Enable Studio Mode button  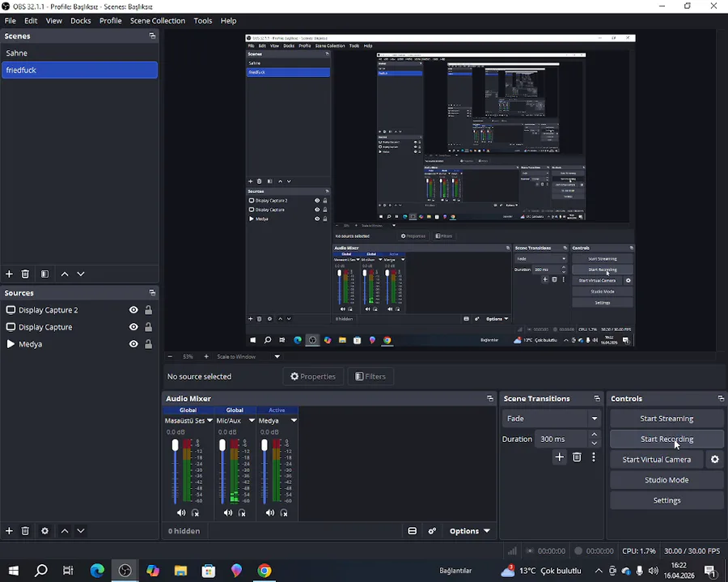(667, 480)
